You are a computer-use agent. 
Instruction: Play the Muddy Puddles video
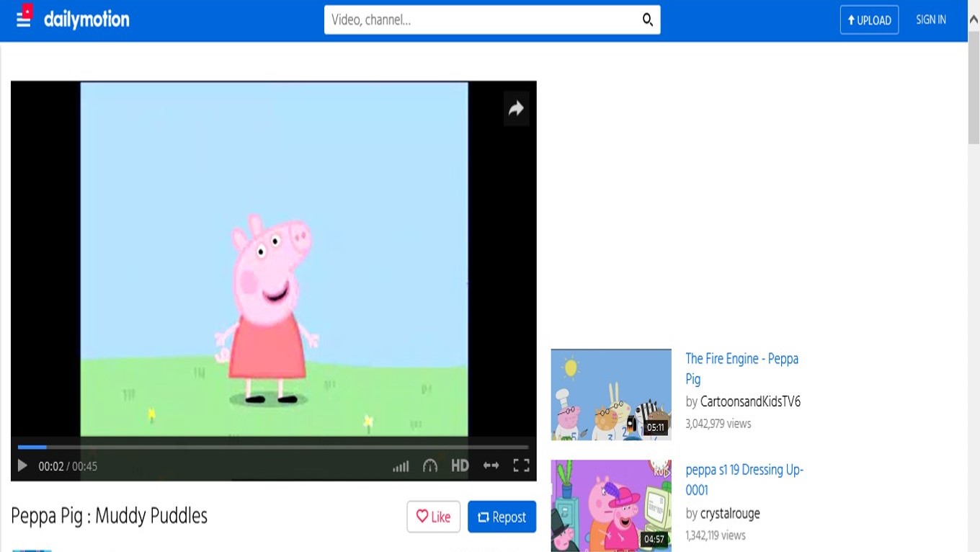point(22,466)
